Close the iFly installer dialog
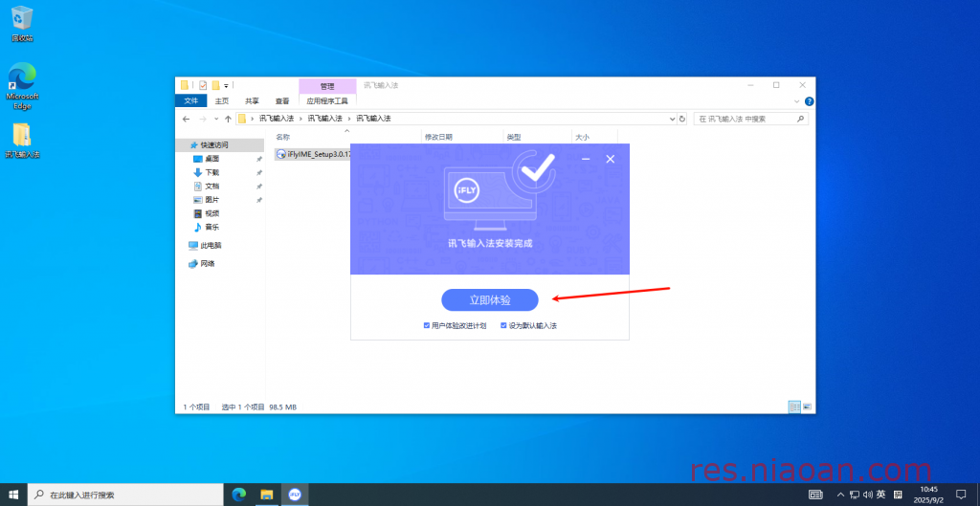Screen dimensions: 980x506 611,160
